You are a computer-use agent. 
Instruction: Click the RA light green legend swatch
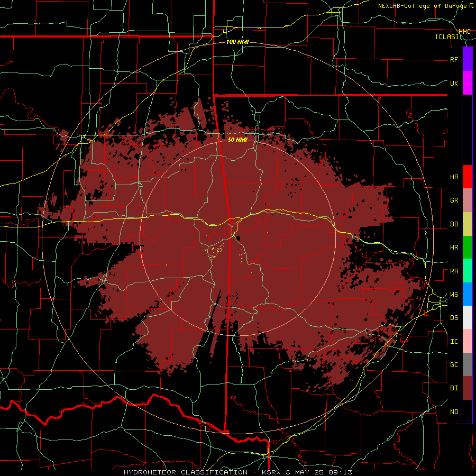pos(467,271)
